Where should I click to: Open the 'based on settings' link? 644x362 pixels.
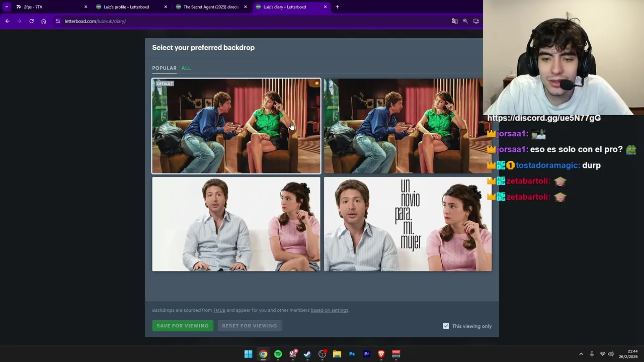coord(330,310)
